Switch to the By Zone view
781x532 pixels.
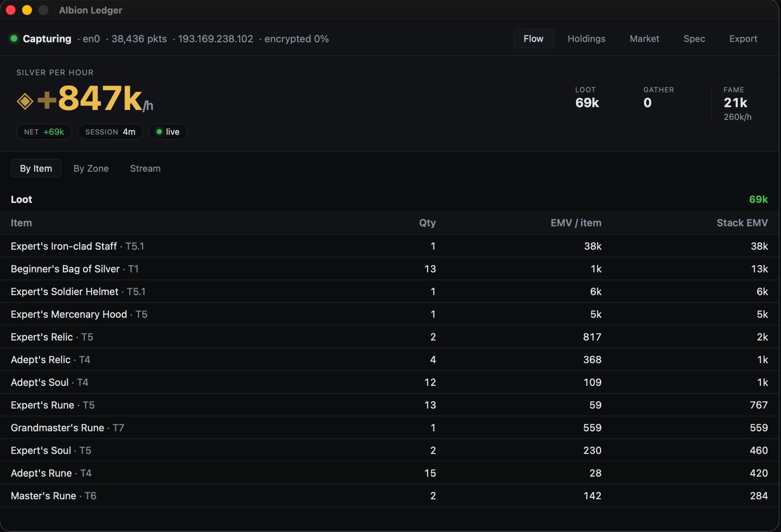pyautogui.click(x=91, y=168)
